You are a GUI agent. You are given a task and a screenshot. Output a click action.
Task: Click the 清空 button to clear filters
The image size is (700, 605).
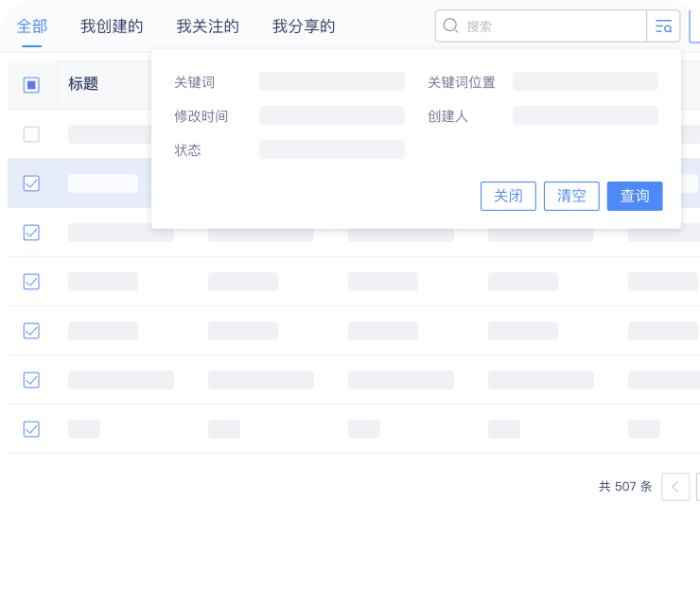click(x=571, y=196)
